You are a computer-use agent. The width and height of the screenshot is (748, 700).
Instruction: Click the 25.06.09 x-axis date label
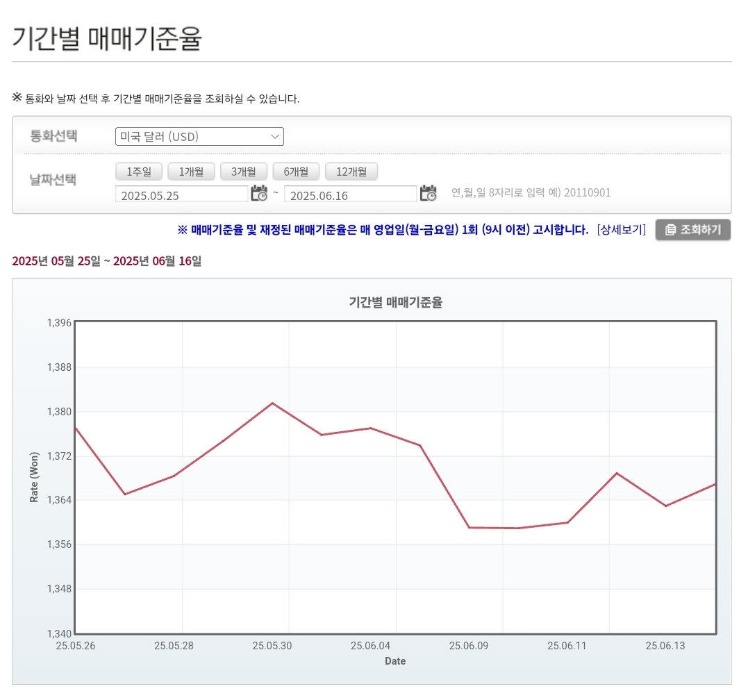(x=468, y=646)
